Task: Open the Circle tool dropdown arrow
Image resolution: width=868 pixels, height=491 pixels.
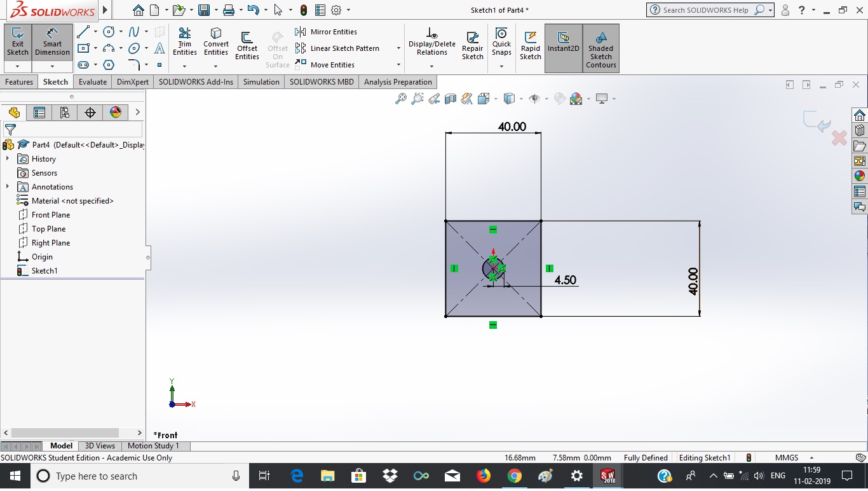Action: 121,32
